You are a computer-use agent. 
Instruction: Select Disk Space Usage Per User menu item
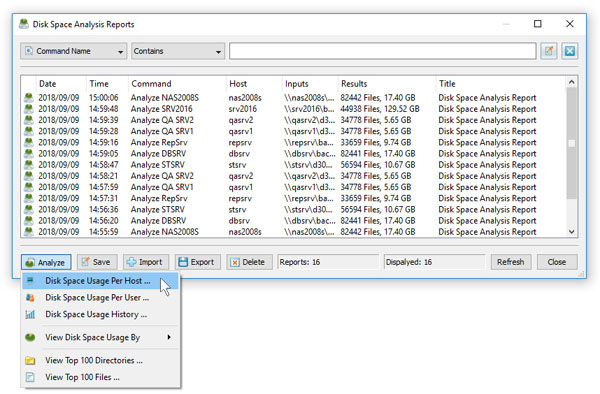pos(100,298)
